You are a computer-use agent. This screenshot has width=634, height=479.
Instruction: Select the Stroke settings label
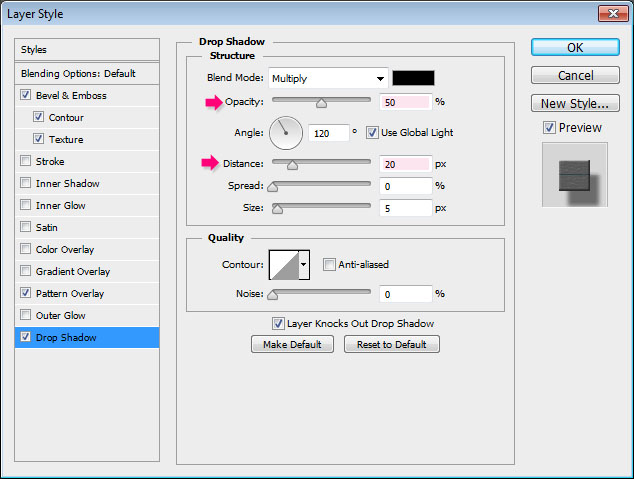pos(50,162)
